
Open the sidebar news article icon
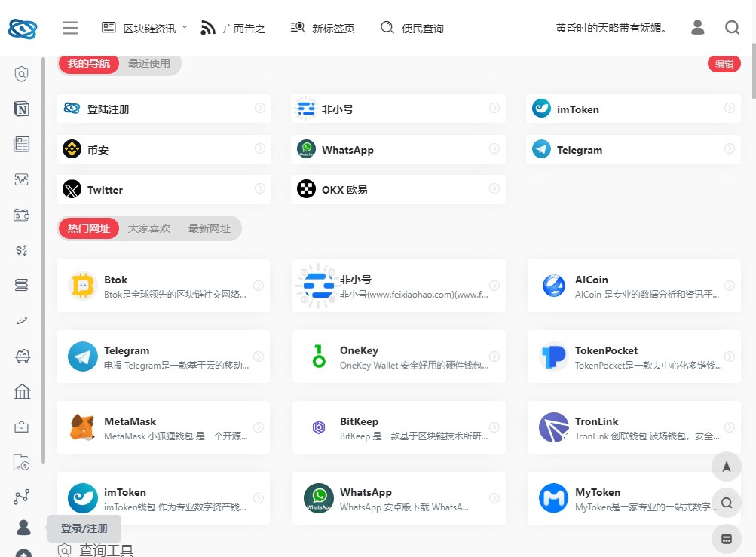coord(21,144)
